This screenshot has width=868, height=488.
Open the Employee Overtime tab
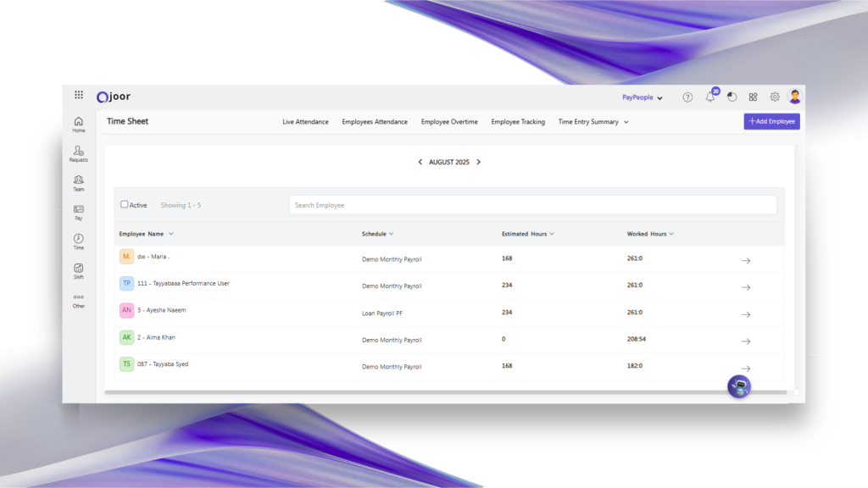(449, 122)
